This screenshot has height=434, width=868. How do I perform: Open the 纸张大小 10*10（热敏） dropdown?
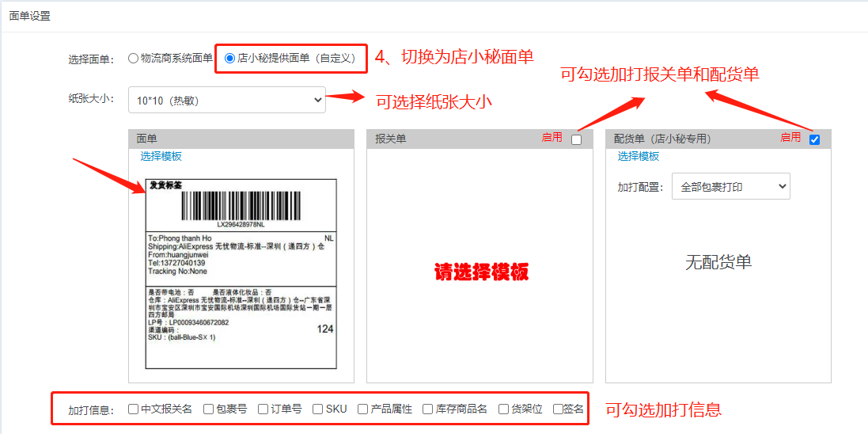[230, 100]
